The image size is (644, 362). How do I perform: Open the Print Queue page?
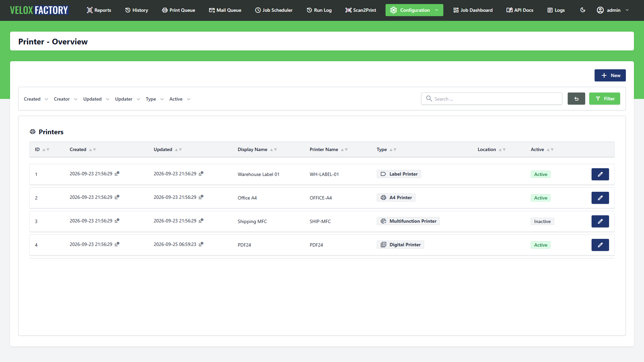click(x=178, y=10)
